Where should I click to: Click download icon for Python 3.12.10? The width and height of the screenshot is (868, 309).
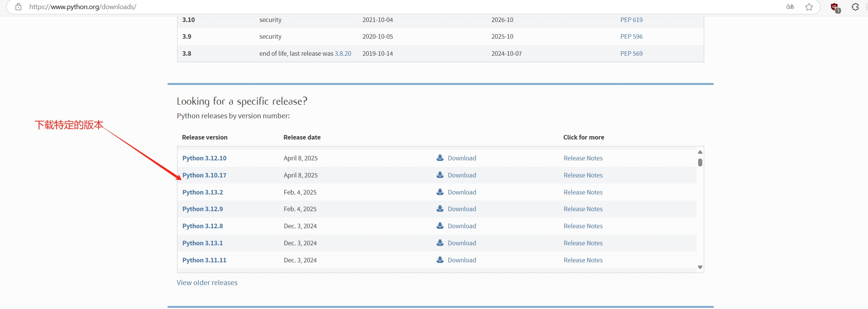(440, 158)
